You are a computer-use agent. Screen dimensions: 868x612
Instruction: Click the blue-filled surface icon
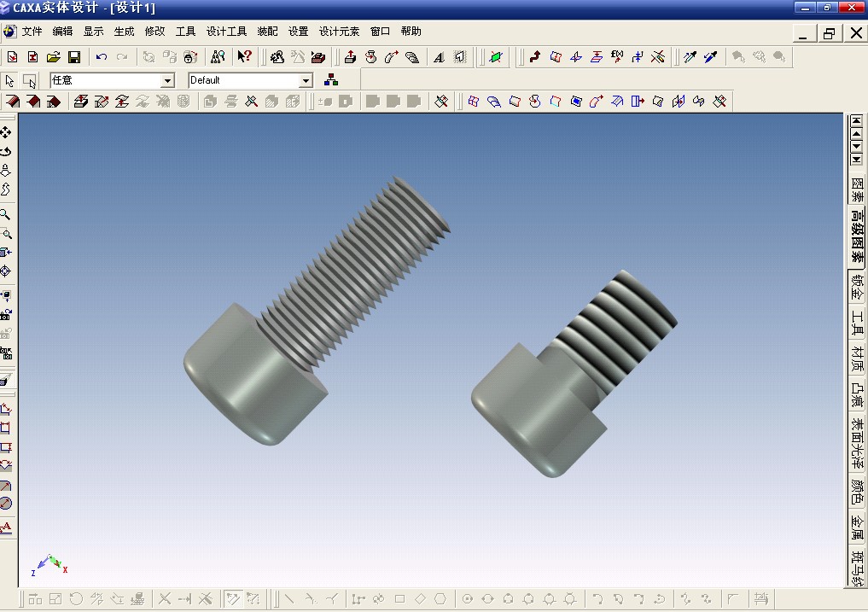coord(576,102)
